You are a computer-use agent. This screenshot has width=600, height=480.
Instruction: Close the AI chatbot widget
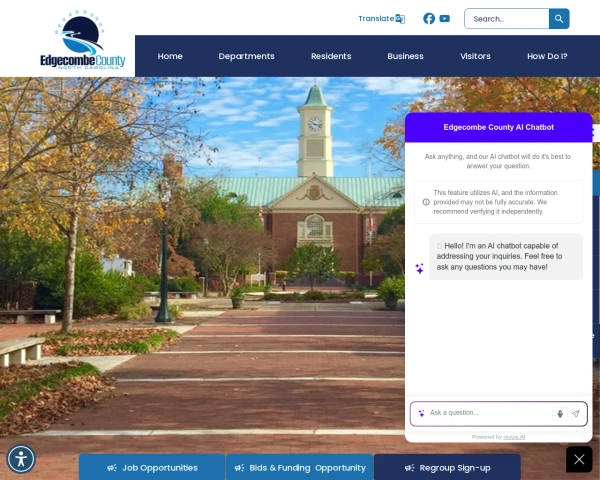pos(579,459)
